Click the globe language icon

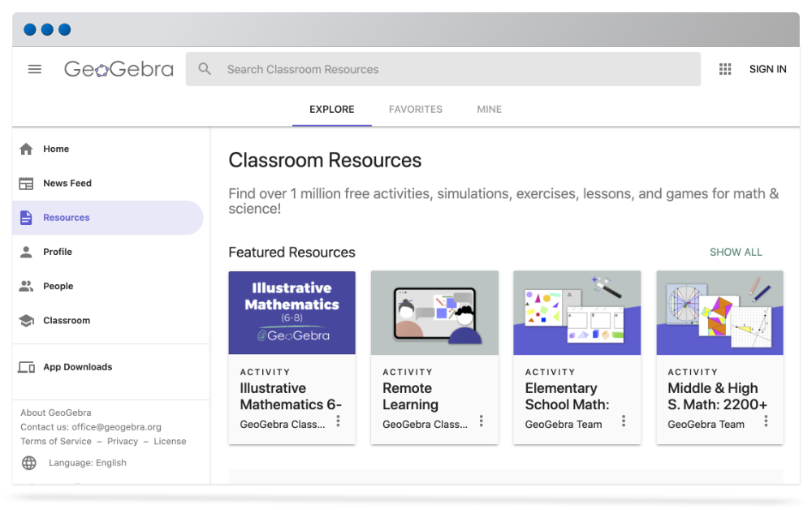pos(29,463)
